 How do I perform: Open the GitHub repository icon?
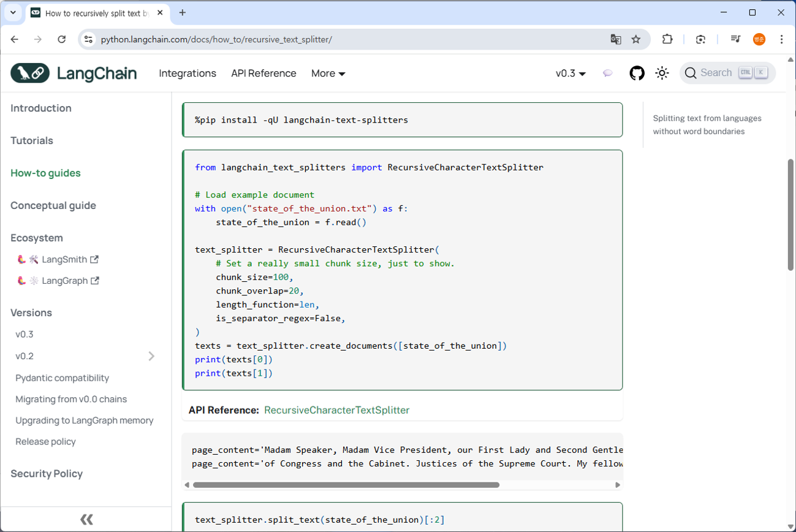click(x=637, y=73)
